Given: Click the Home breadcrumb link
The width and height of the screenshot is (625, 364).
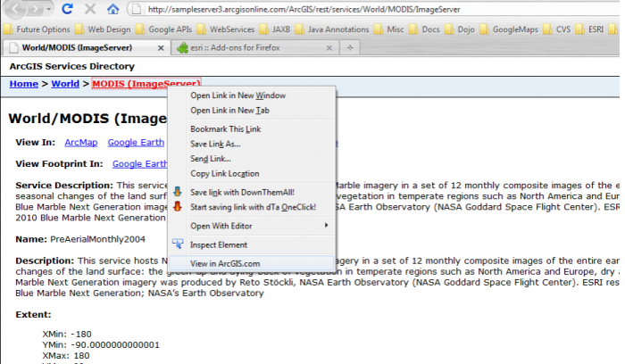Looking at the screenshot, I should coord(24,84).
